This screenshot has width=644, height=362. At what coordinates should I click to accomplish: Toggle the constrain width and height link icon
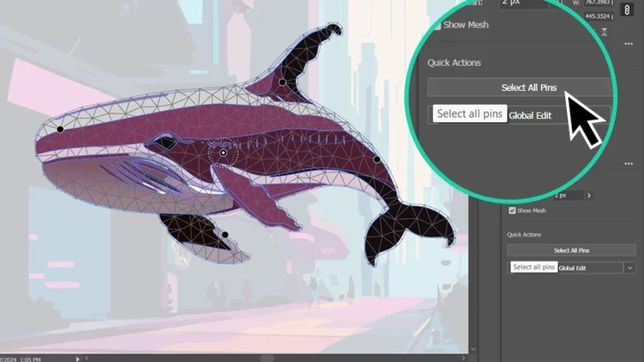[x=626, y=11]
